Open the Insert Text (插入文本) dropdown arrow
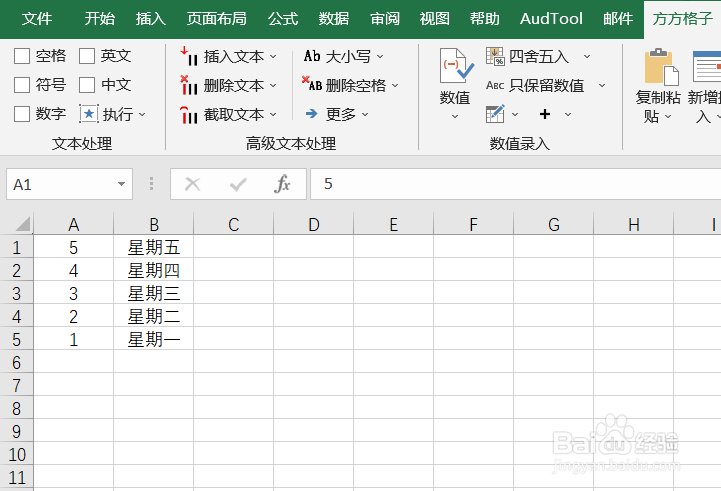Viewport: 721px width, 491px height. (x=273, y=57)
